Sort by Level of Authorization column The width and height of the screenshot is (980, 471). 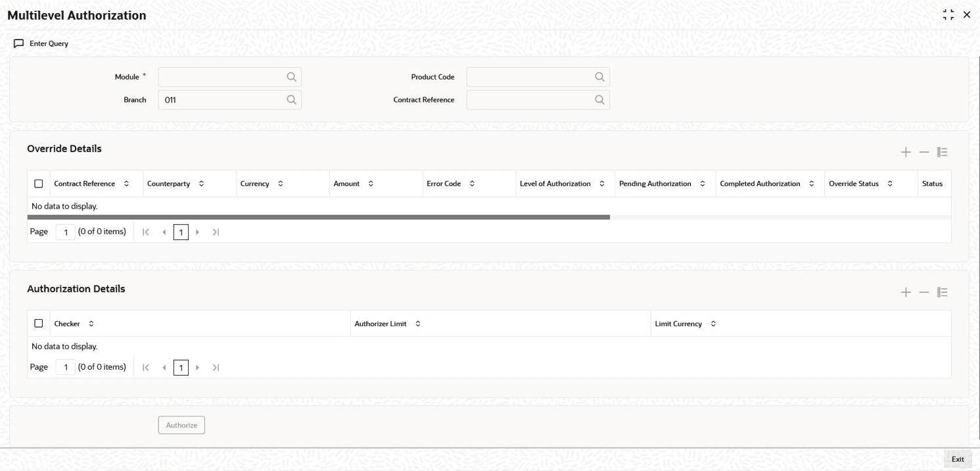pyautogui.click(x=602, y=184)
